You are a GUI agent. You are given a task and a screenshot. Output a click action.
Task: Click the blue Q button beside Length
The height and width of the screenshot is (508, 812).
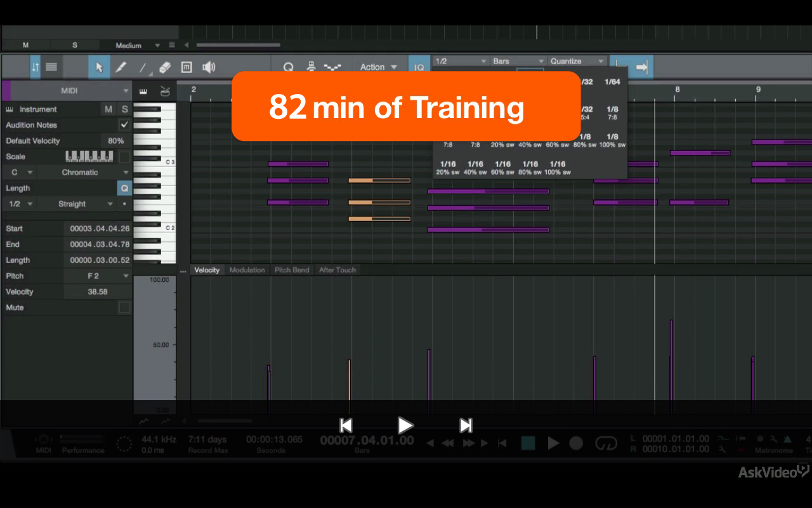[124, 188]
